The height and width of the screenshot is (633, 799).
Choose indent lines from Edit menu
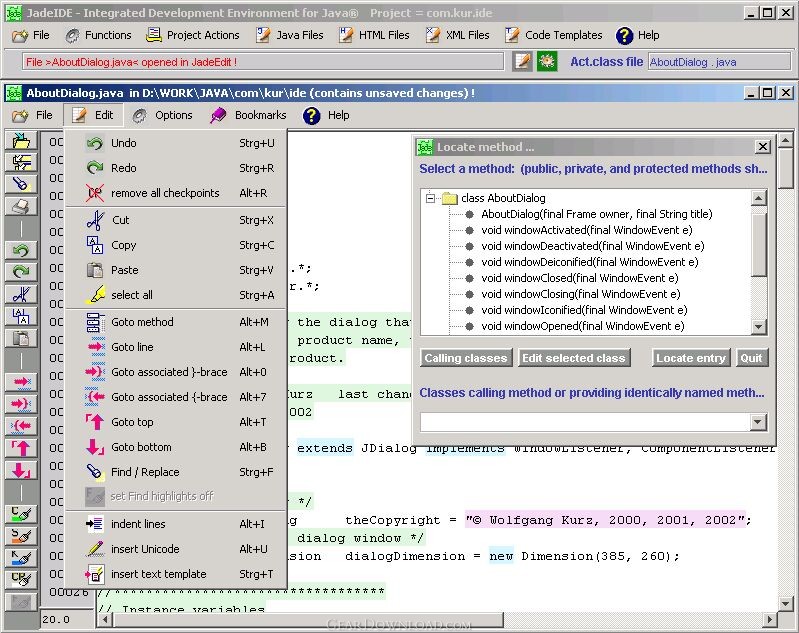176,524
